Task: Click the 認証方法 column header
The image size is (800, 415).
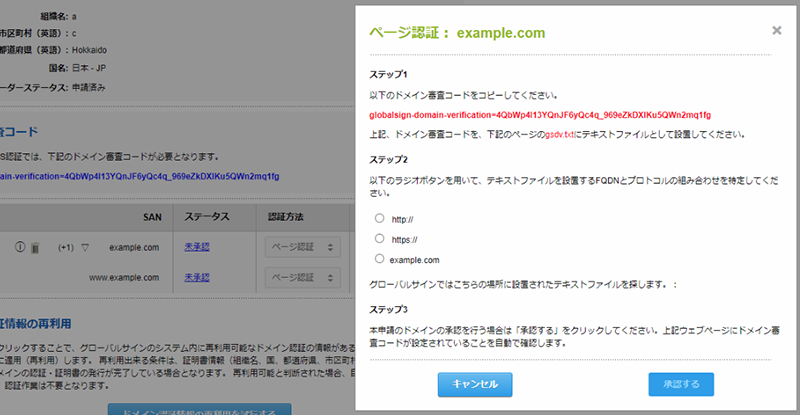Action: [290, 216]
